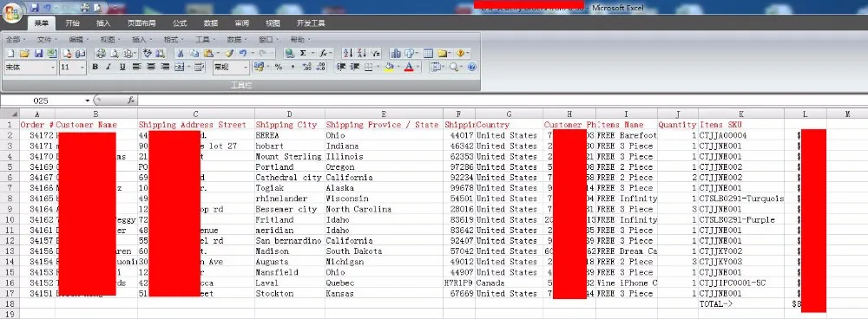
Task: Open the font size 11 dropdown
Action: coord(82,68)
